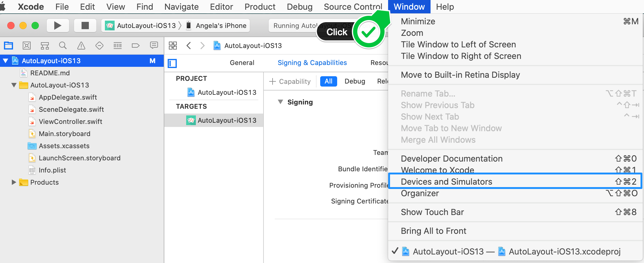Viewport: 644px width, 263px height.
Task: Open Developer Documentation
Action: tap(515, 159)
